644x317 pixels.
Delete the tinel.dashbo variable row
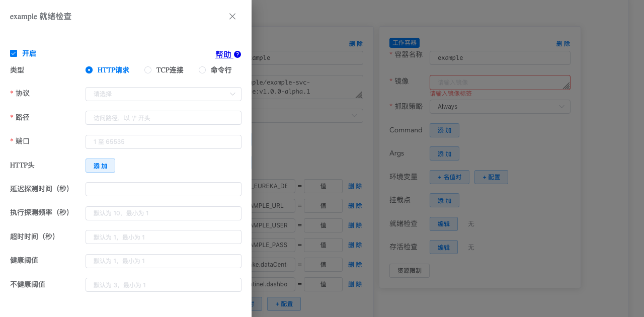pyautogui.click(x=355, y=284)
